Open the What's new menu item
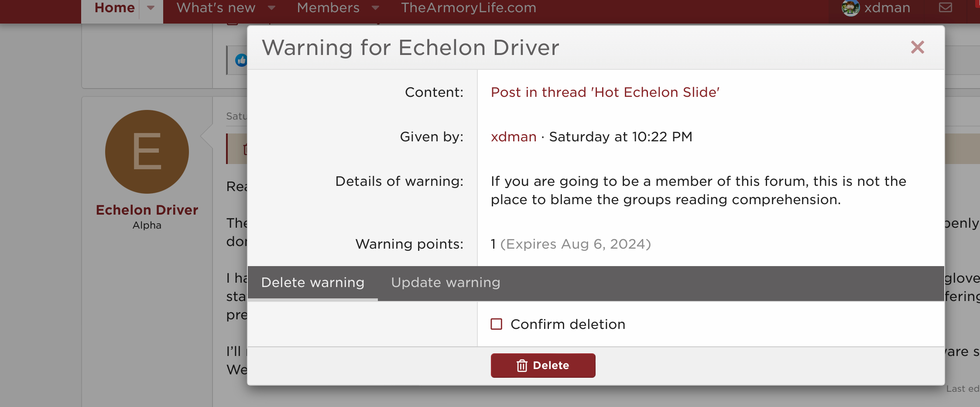 216,7
